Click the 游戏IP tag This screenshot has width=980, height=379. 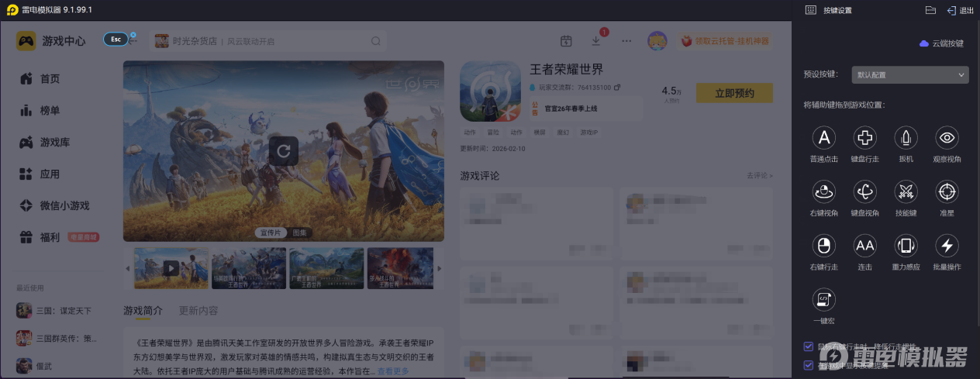(x=588, y=133)
